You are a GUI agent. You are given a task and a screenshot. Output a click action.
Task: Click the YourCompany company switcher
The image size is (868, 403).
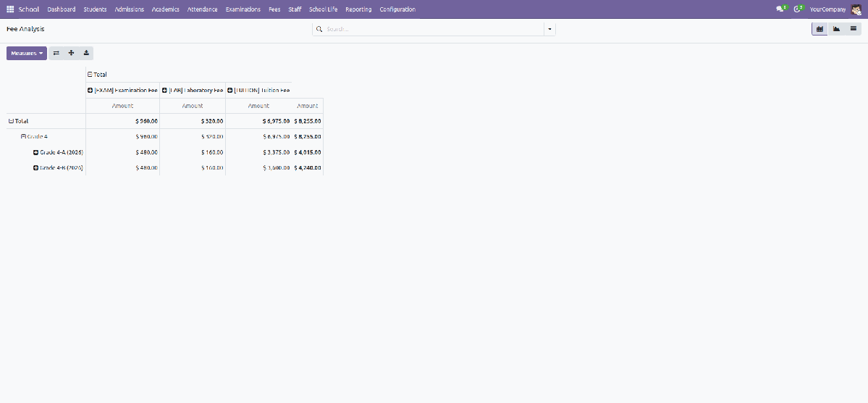827,9
